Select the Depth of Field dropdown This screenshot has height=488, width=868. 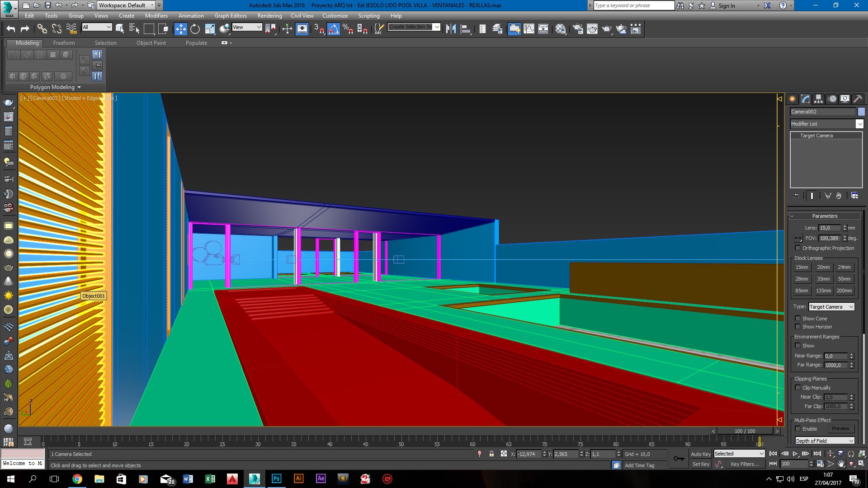pos(825,441)
